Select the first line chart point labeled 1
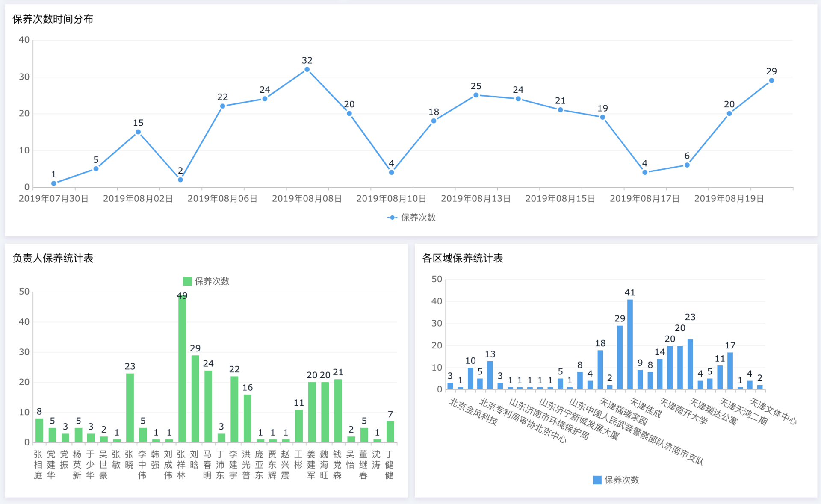This screenshot has height=504, width=821. (54, 183)
